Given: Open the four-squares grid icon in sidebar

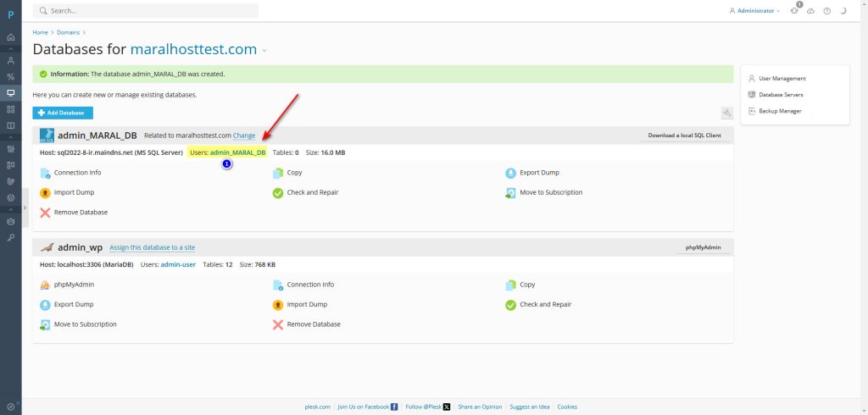Looking at the screenshot, I should (x=10, y=109).
